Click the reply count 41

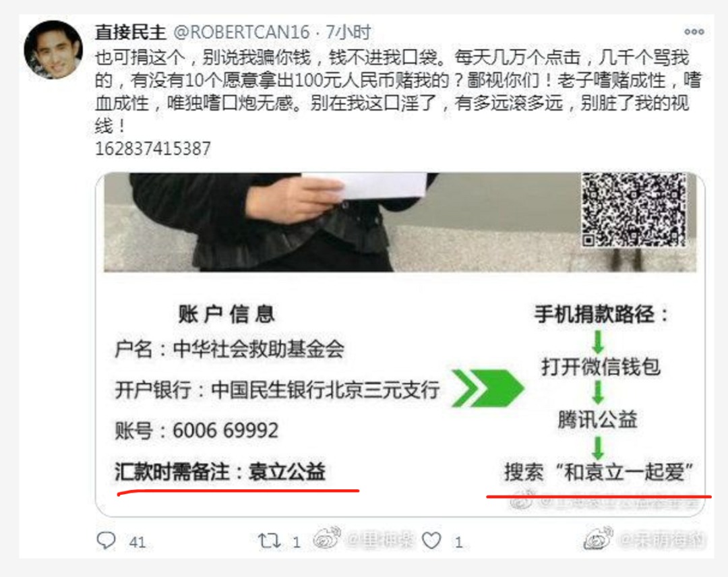pyautogui.click(x=138, y=542)
